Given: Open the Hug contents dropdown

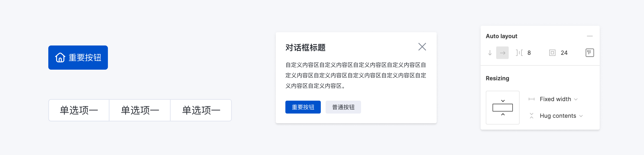Looking at the screenshot, I should tap(561, 116).
